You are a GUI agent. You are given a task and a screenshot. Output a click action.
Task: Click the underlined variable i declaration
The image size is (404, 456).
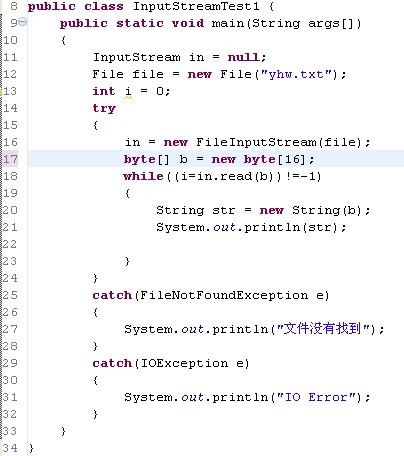click(128, 91)
